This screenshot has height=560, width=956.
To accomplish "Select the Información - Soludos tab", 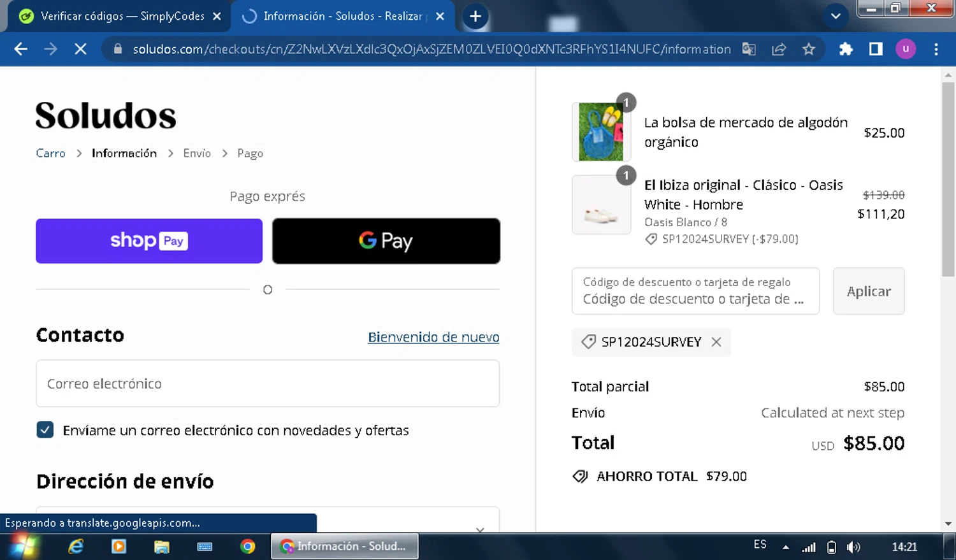I will point(343,17).
